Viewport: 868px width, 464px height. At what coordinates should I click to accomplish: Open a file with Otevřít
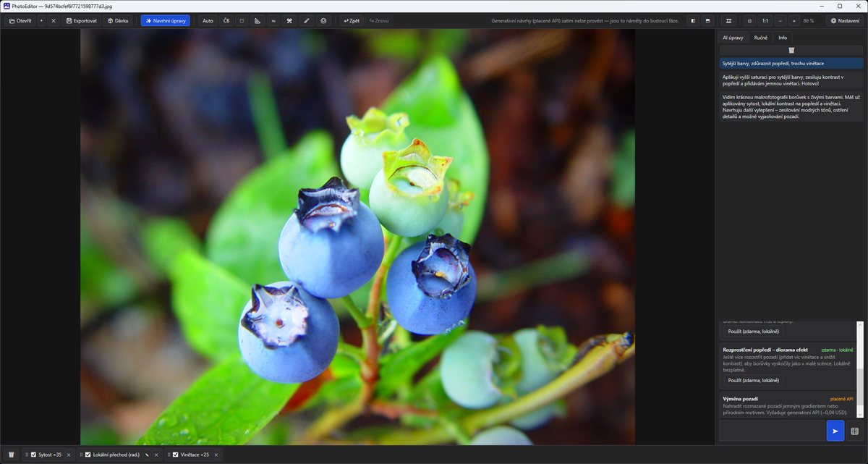point(20,21)
